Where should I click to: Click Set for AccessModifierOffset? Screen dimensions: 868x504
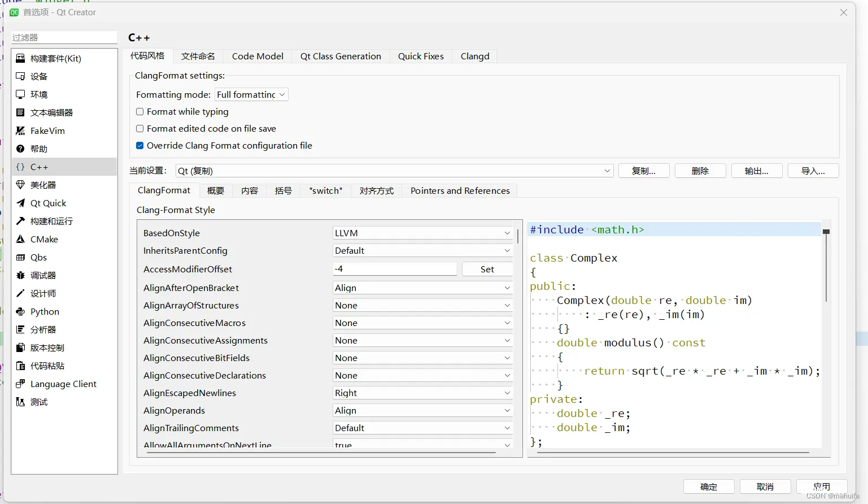(x=487, y=269)
